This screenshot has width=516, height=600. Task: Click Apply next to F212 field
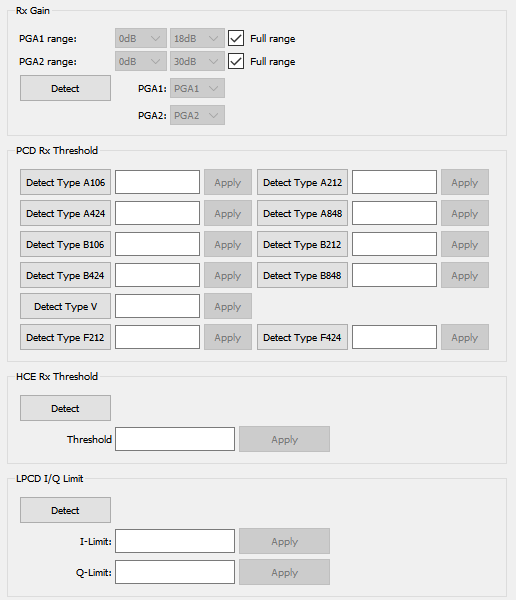click(228, 337)
